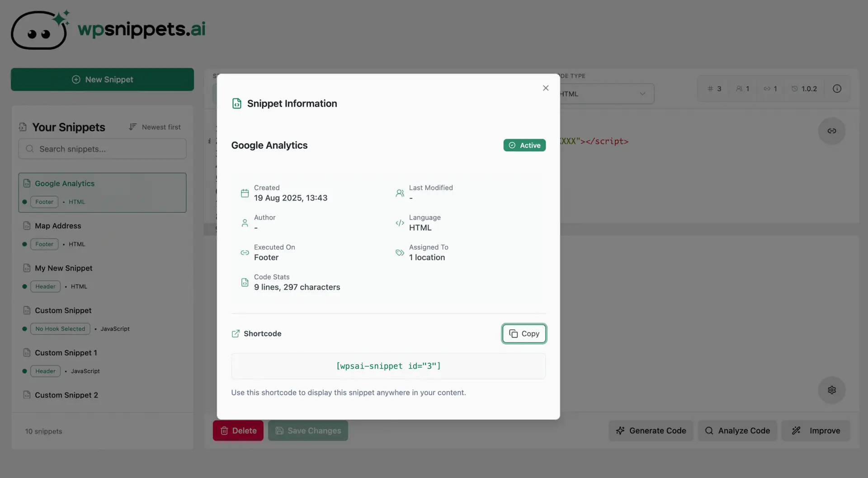
Task: Click the Code Stats file icon
Action: (245, 282)
